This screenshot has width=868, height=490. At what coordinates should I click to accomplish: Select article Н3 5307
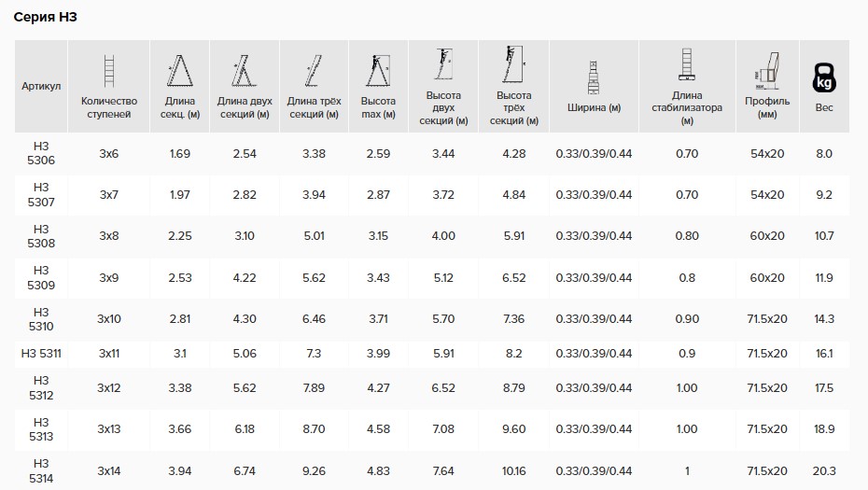click(41, 195)
